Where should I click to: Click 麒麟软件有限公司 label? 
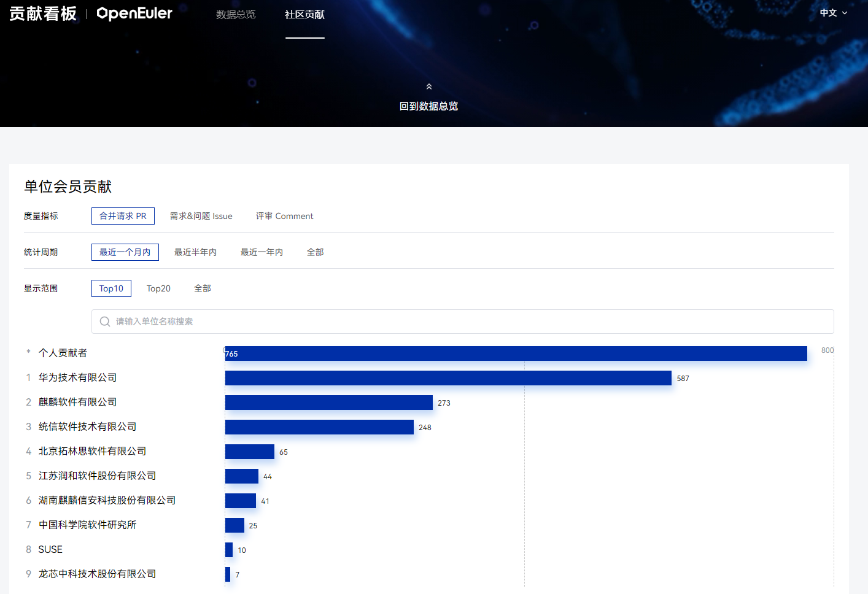77,402
